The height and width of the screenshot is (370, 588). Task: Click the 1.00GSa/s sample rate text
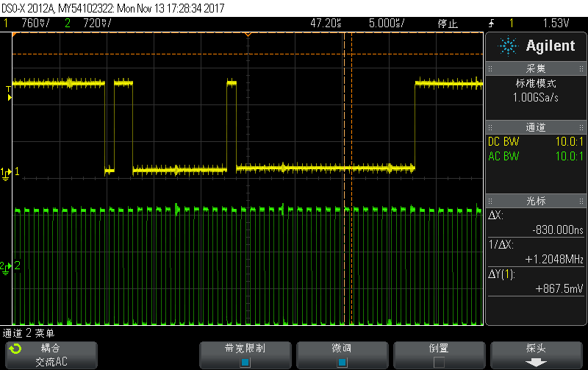(536, 98)
